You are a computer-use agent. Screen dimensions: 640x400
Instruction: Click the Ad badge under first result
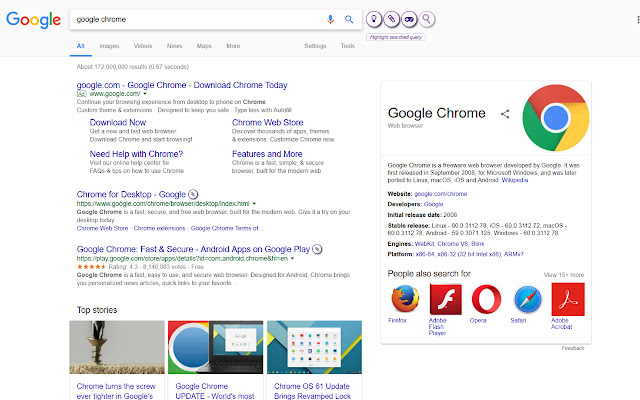[81, 94]
